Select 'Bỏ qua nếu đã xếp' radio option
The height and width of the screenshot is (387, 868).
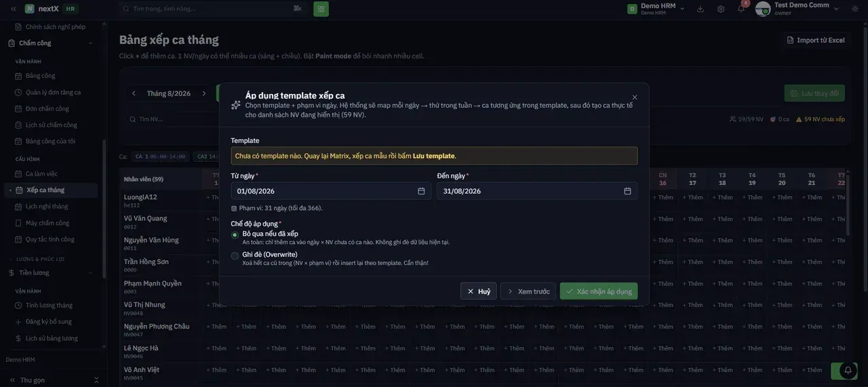tap(235, 235)
